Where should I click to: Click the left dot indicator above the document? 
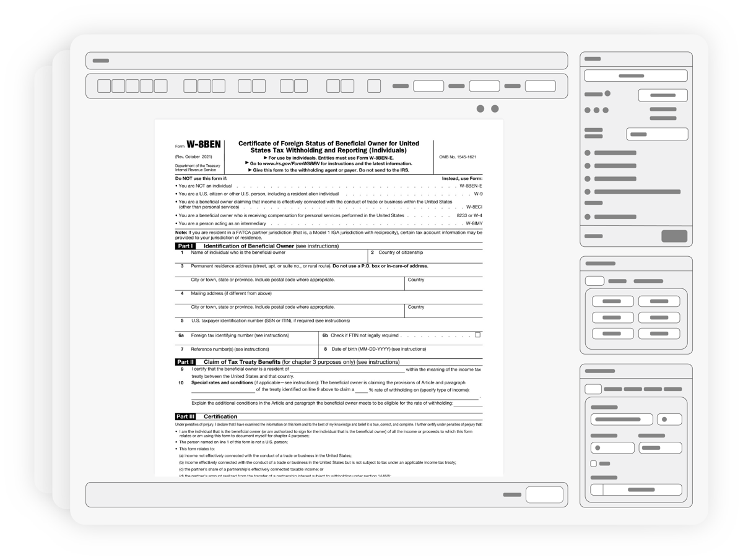coord(480,109)
